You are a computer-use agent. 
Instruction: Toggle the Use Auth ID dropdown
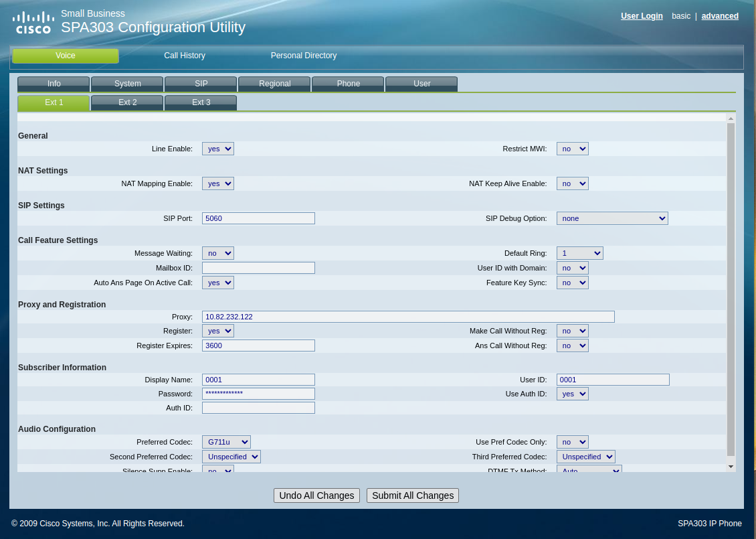[x=573, y=394]
